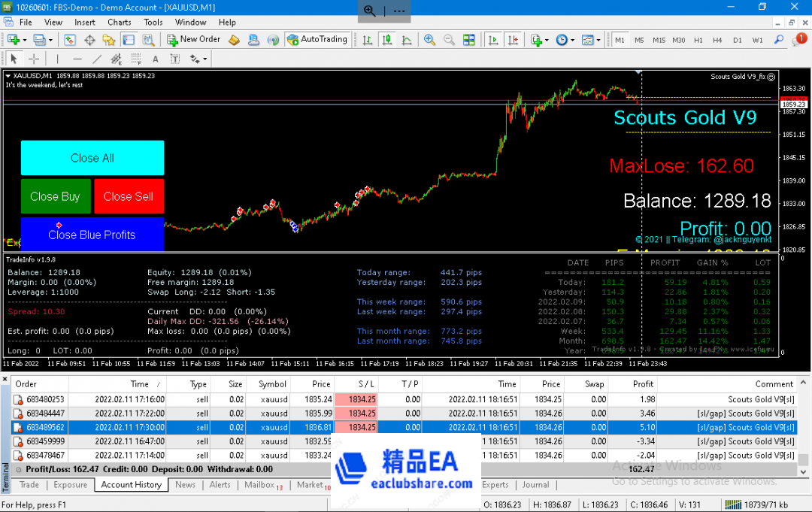
Task: Toggle chart shift on toolbar
Action: (x=513, y=40)
